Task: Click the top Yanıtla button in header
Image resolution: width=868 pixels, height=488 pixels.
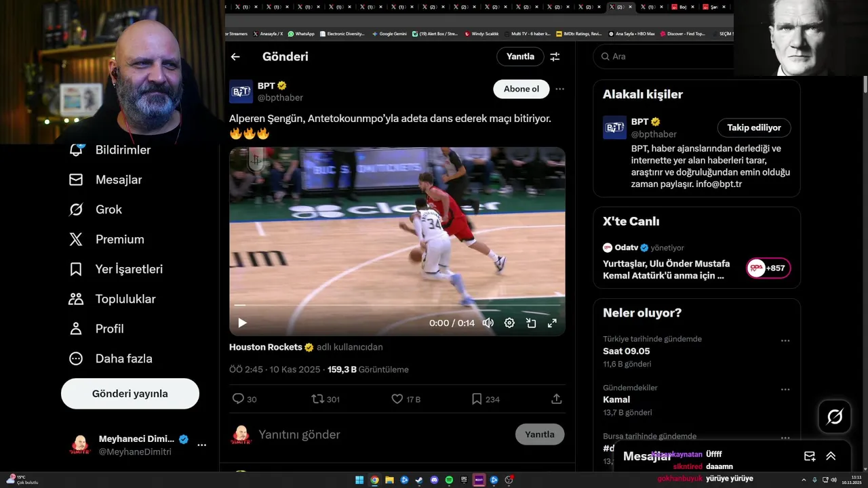Action: tap(520, 57)
